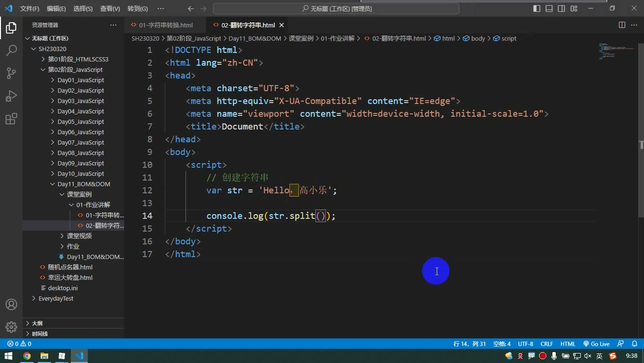
Task: Open the Run and Debug view
Action: (11, 95)
